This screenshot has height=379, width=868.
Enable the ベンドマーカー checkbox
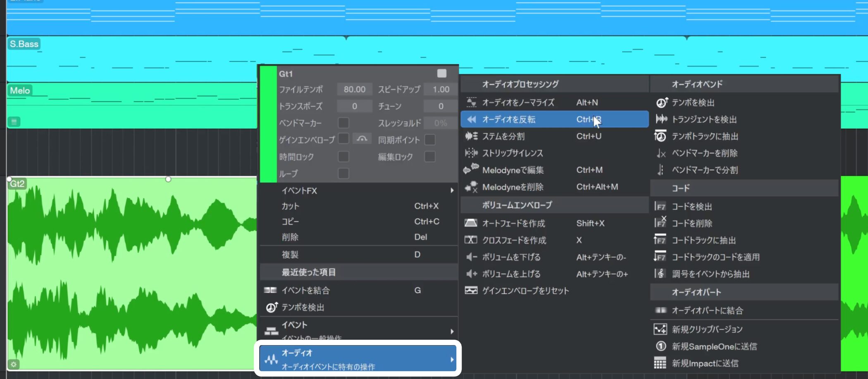pyautogui.click(x=343, y=123)
